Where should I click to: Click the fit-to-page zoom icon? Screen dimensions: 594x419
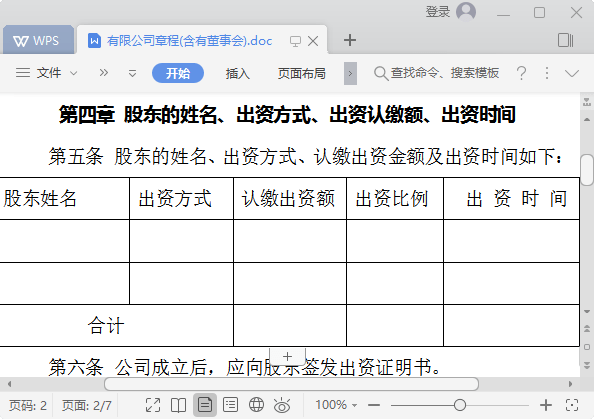[572, 405]
